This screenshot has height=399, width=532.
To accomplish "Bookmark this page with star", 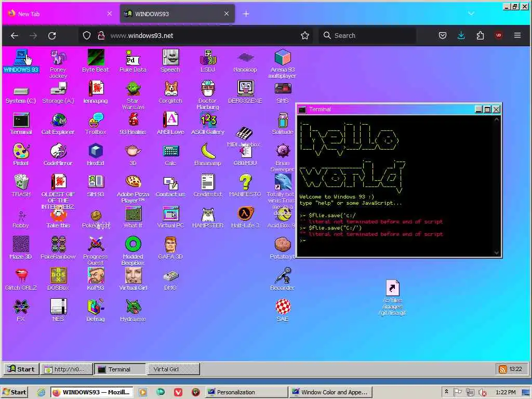I will pyautogui.click(x=304, y=36).
